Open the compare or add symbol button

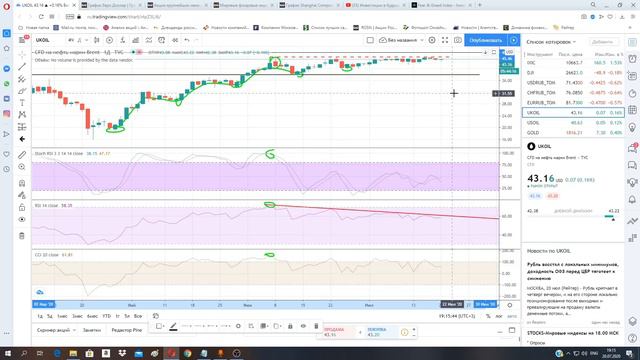pyautogui.click(x=109, y=40)
